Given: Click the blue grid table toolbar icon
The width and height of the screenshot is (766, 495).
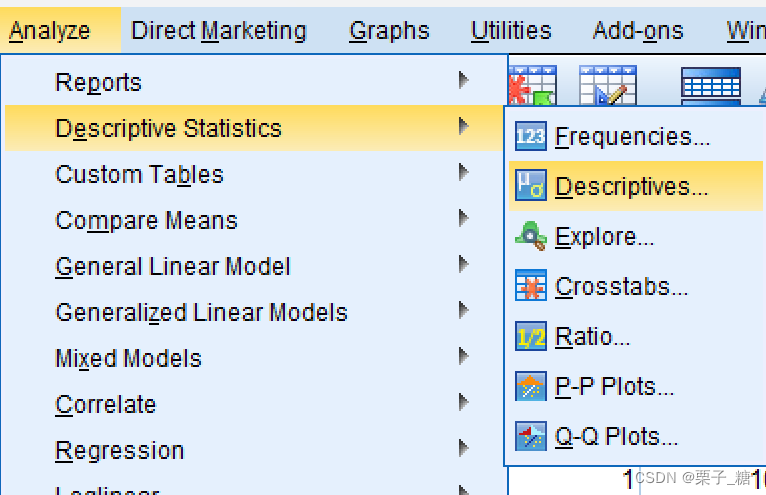Looking at the screenshot, I should click(711, 86).
